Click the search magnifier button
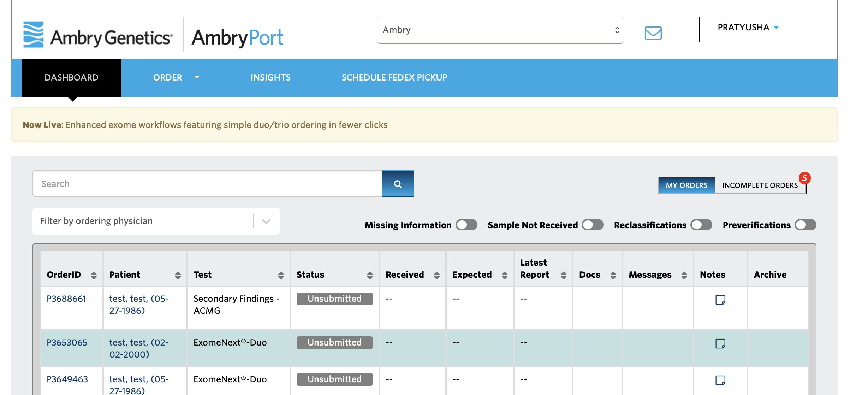Screen dimensions: 868x395 click(x=398, y=184)
